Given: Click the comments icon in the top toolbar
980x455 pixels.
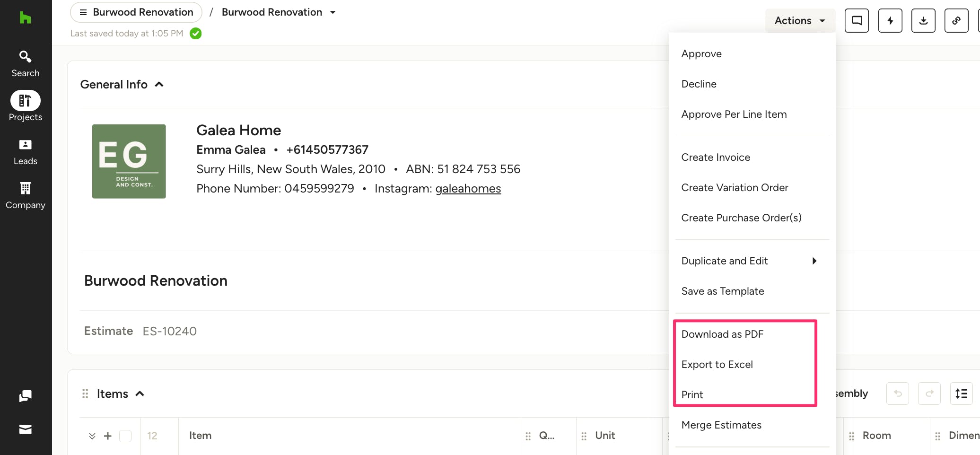Looking at the screenshot, I should [857, 21].
